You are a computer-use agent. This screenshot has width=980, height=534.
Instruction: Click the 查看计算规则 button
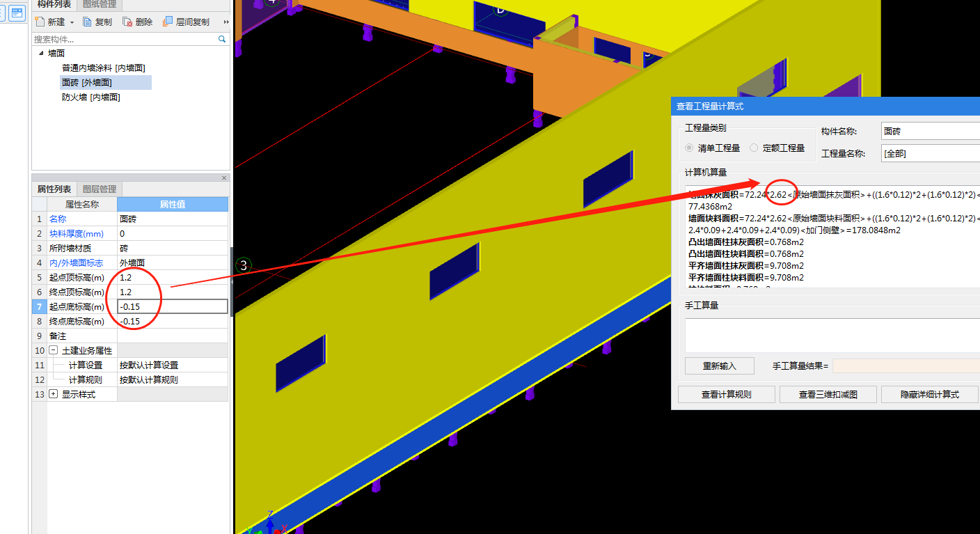tap(726, 394)
